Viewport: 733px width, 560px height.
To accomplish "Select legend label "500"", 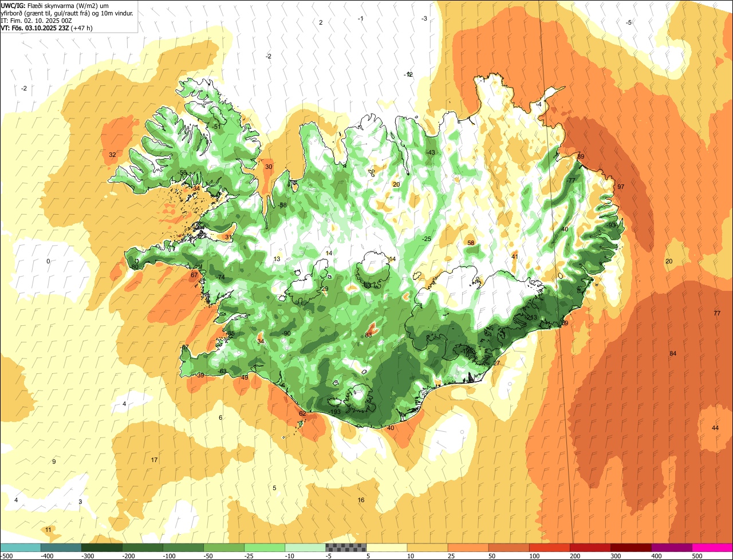I will pyautogui.click(x=697, y=556).
